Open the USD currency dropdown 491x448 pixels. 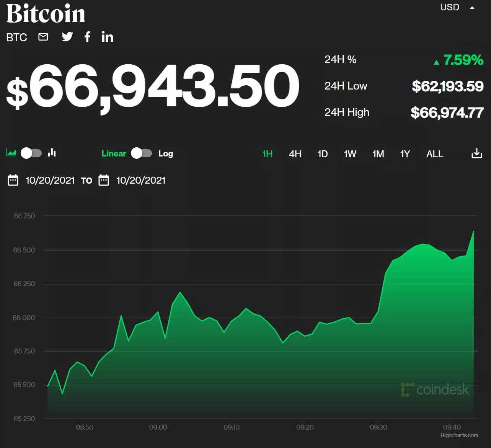click(x=450, y=7)
